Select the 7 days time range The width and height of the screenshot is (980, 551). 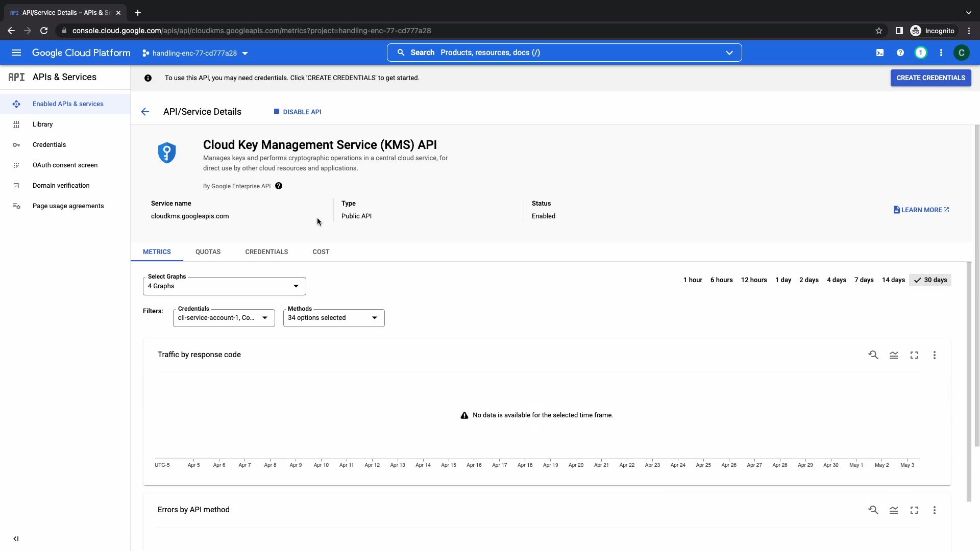(864, 280)
